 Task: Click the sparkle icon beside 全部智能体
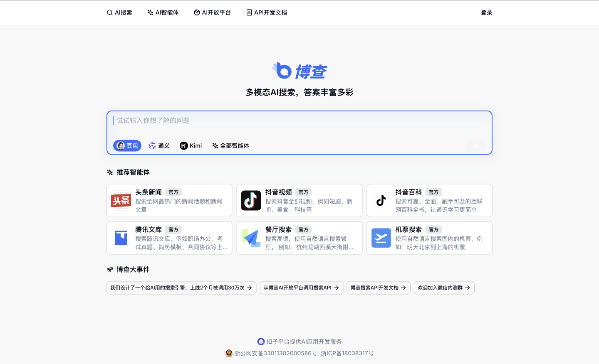pyautogui.click(x=215, y=145)
